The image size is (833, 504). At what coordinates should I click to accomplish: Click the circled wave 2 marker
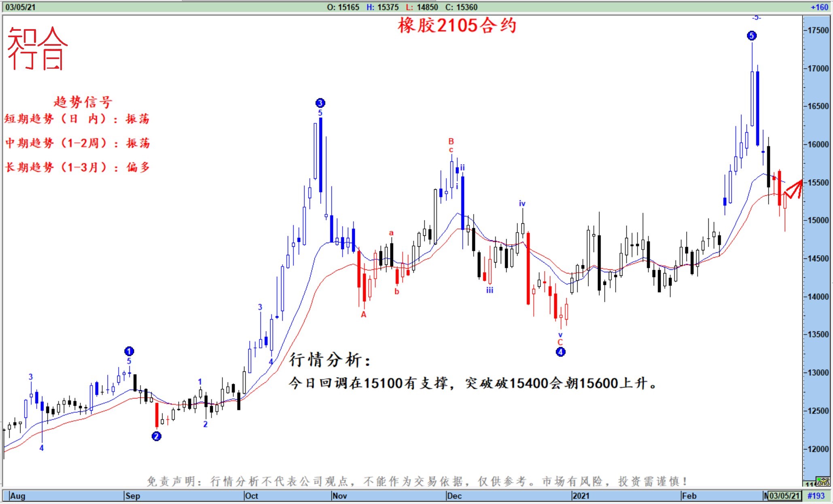coord(157,436)
